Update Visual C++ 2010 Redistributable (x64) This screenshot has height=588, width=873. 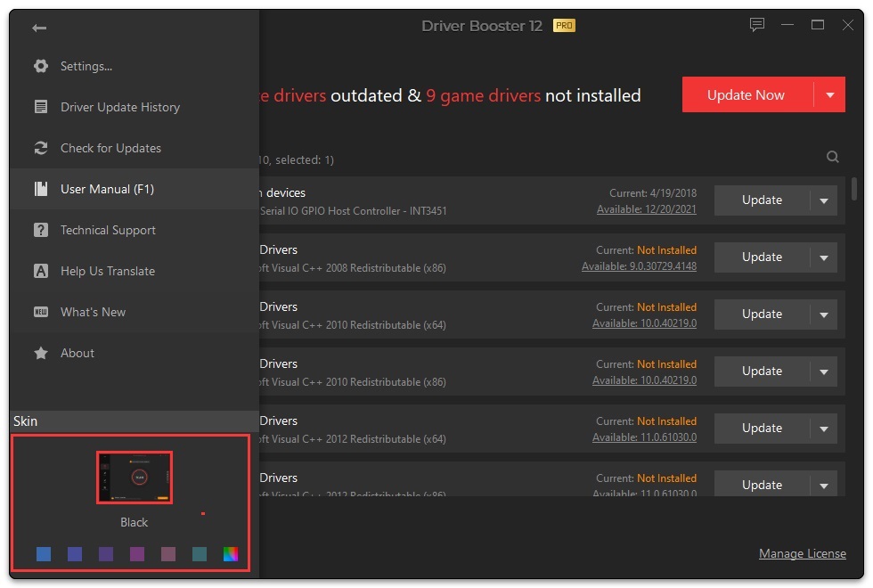762,314
